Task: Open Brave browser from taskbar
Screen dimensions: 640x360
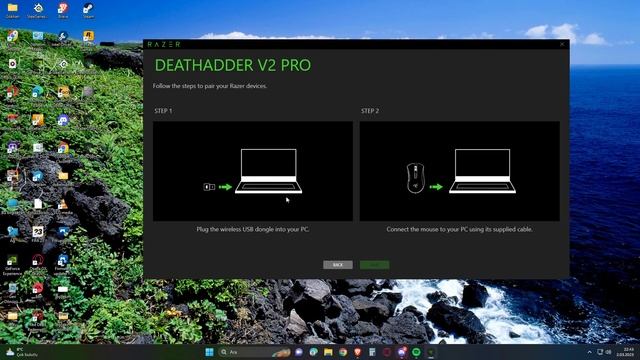Action: click(x=358, y=352)
